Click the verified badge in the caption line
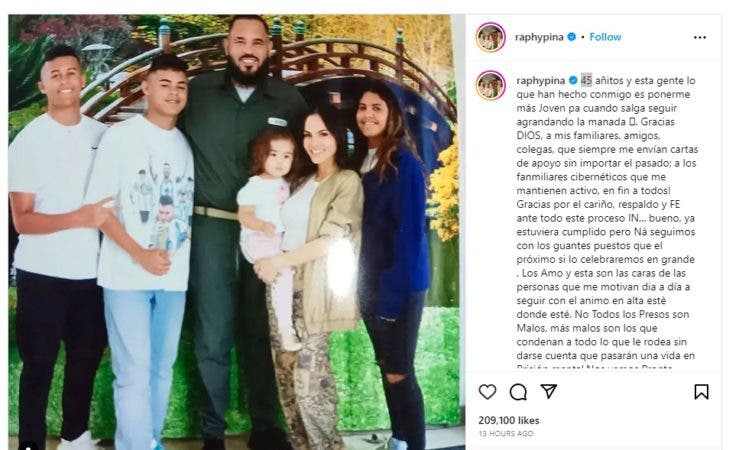The width and height of the screenshot is (739, 450). pyautogui.click(x=573, y=80)
